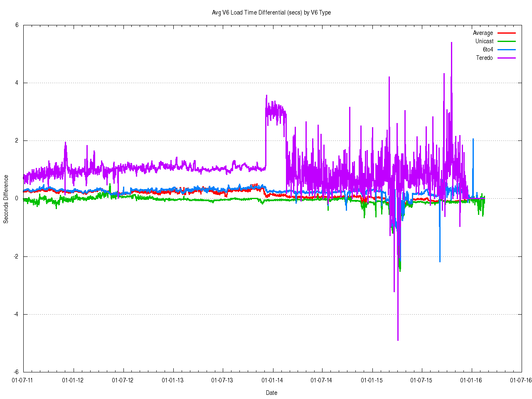532x399 pixels.
Task: Select the Teredo legend label
Action: (484, 58)
